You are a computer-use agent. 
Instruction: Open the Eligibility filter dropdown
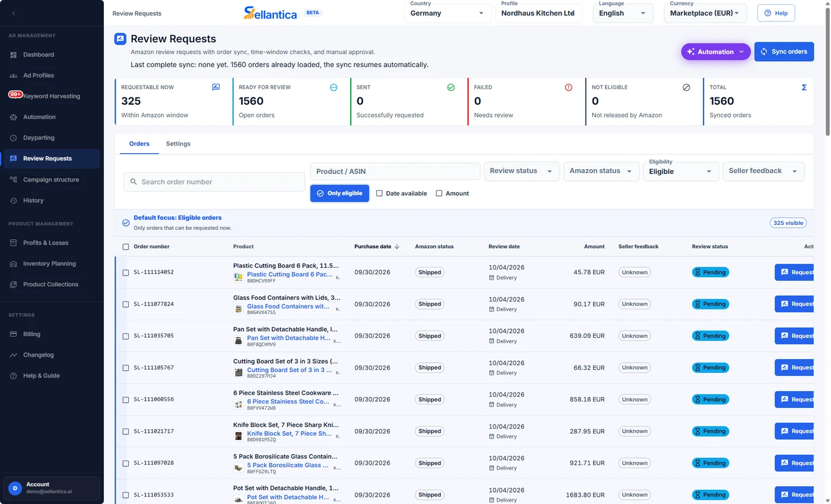click(681, 172)
